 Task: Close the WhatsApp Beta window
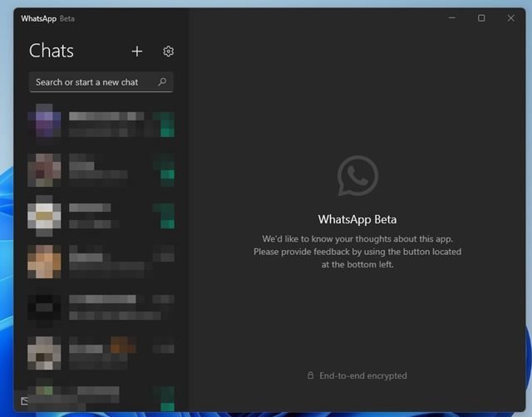click(x=510, y=18)
